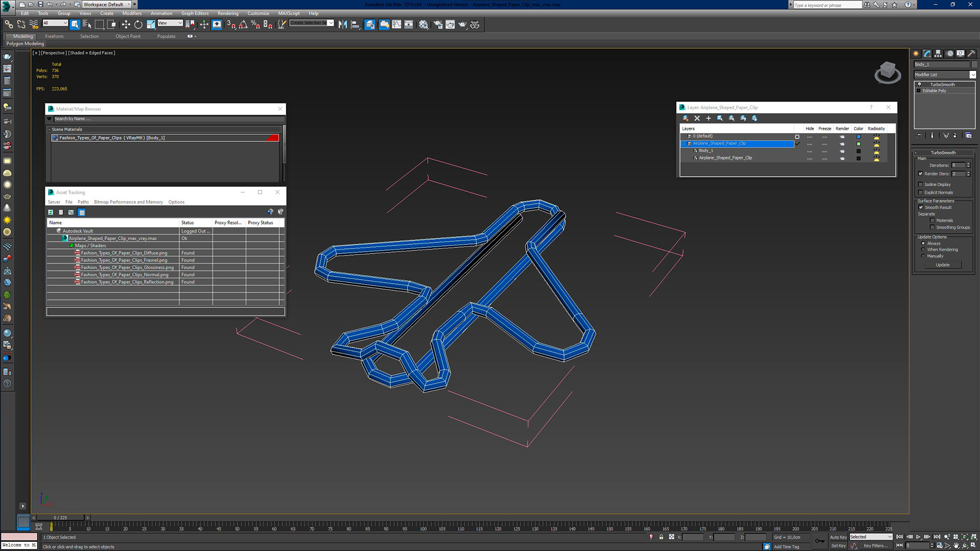Screen dimensions: 980x551
Task: Click the Body_1 object color swatch
Action: tap(974, 64)
